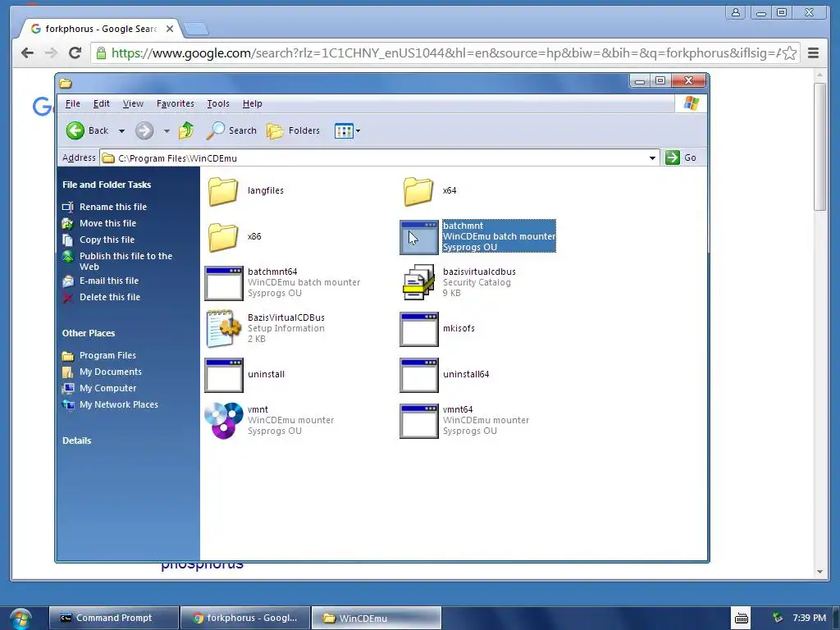Viewport: 840px width, 630px height.
Task: Open the Favorites menu
Action: point(176,104)
